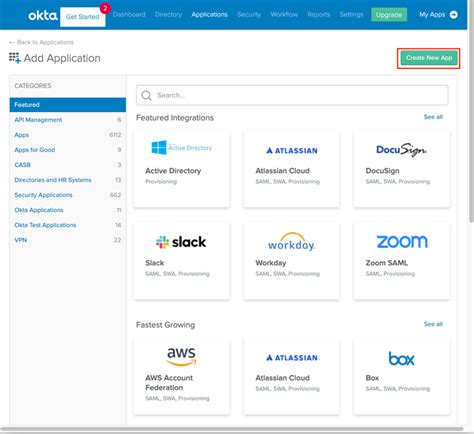Click See all for Featured Integrations
474x434 pixels.
pos(433,117)
